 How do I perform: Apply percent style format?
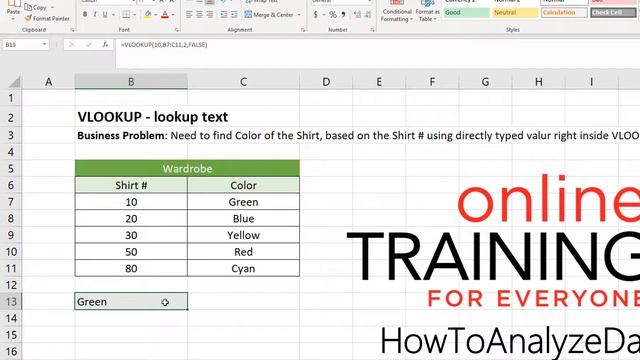coord(333,15)
